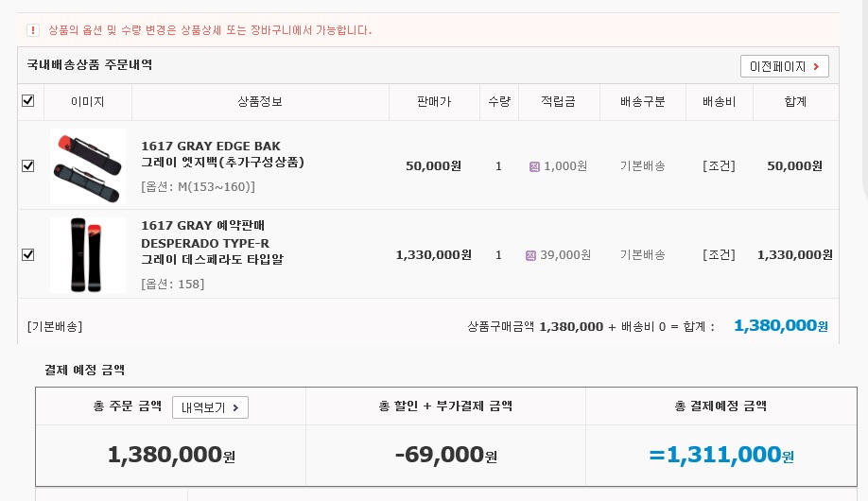Click the -69,000원 discount amount

445,455
